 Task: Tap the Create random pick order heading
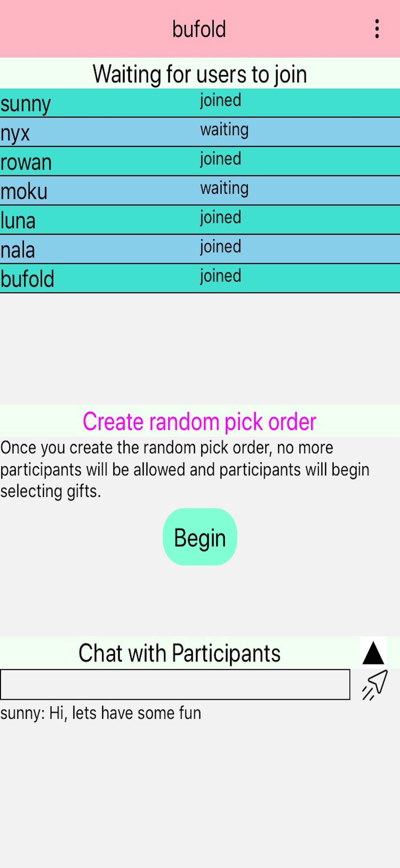click(200, 421)
